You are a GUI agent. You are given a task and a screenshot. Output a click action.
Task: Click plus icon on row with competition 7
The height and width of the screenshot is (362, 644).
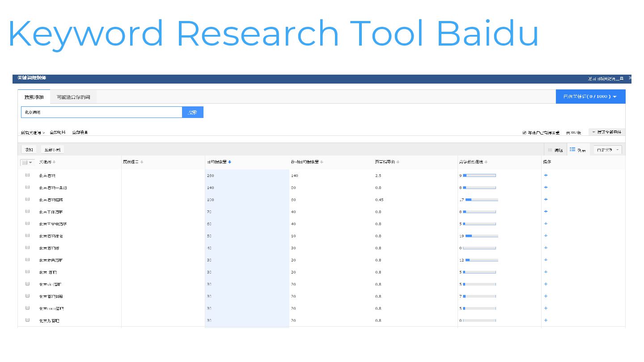[x=546, y=296]
